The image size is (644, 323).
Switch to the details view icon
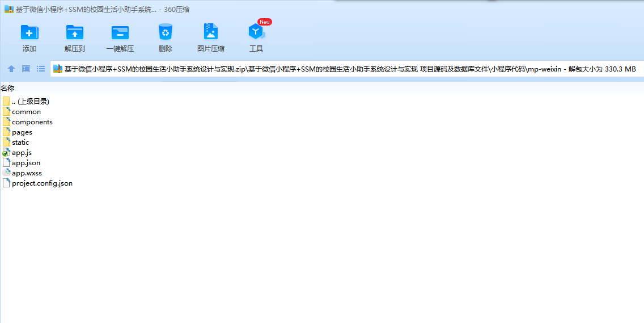[x=26, y=69]
